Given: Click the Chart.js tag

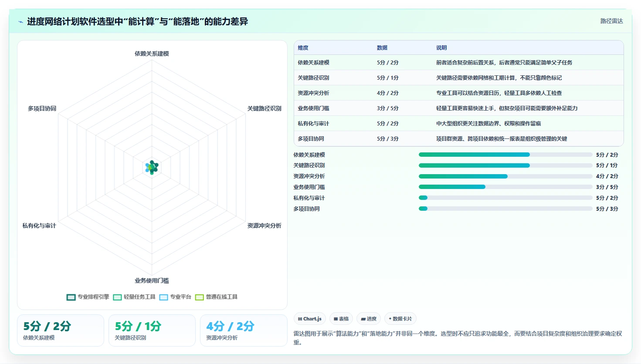Looking at the screenshot, I should coord(310,319).
